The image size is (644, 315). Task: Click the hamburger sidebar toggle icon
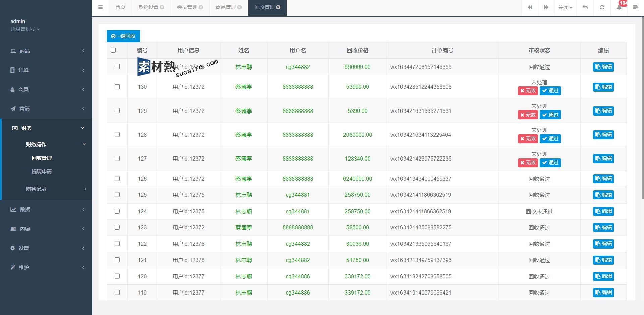(100, 7)
